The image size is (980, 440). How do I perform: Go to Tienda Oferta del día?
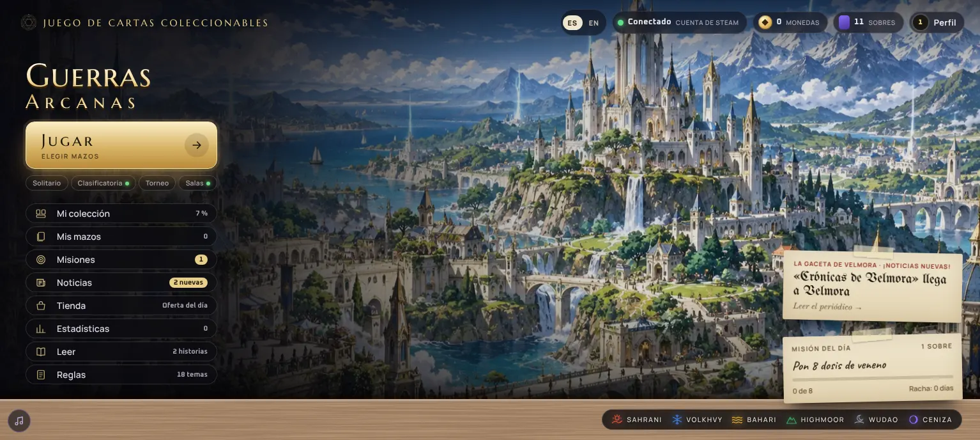(121, 306)
